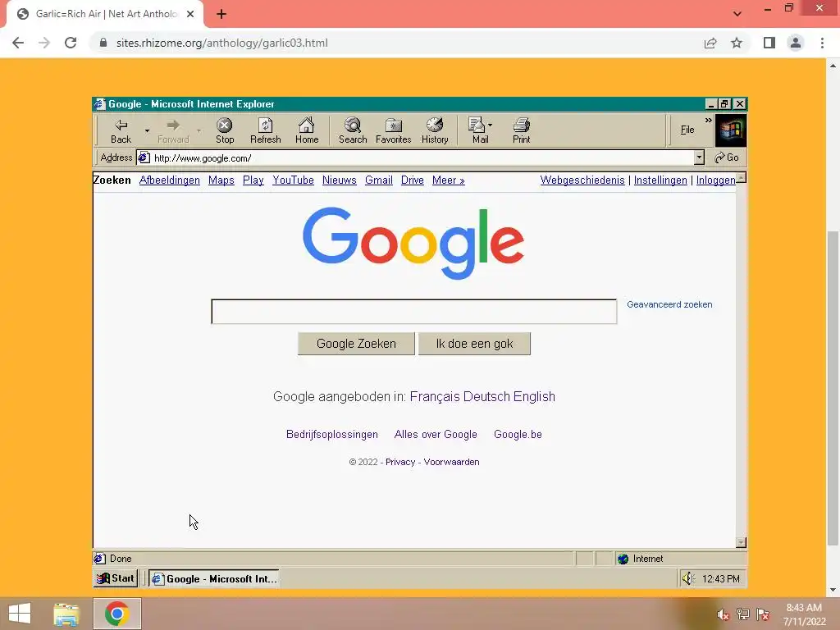Click the greyed Forward arrow in Internet Explorer

tap(172, 130)
